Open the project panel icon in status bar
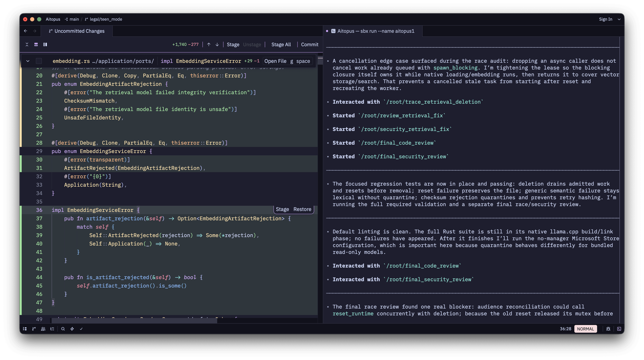This screenshot has width=644, height=360. [25, 329]
